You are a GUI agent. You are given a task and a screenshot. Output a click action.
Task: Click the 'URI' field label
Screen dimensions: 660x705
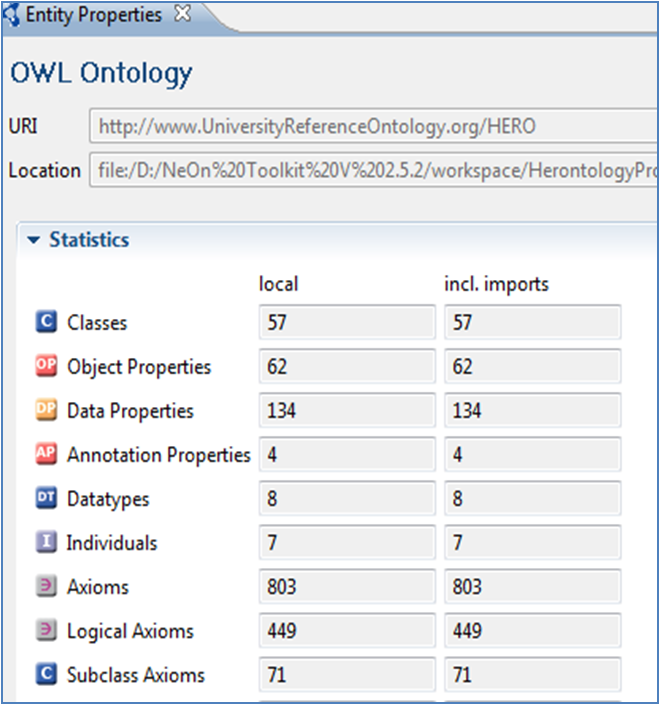coord(23,126)
